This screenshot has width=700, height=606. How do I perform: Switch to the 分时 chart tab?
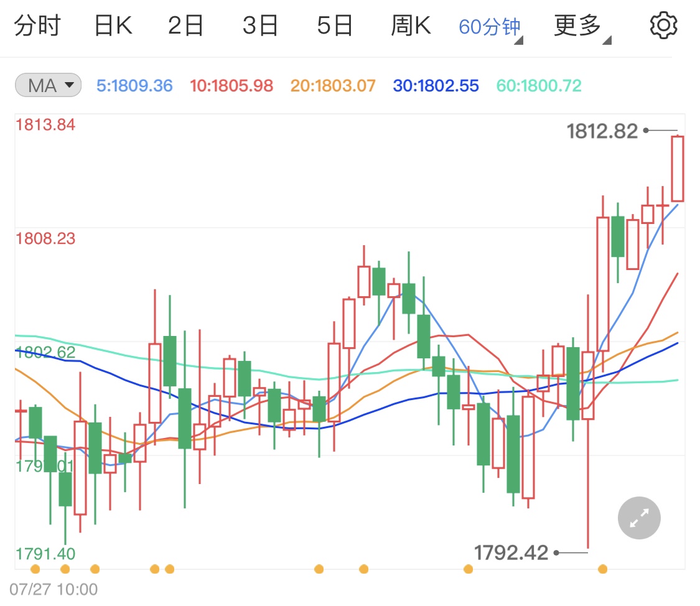coord(39,25)
